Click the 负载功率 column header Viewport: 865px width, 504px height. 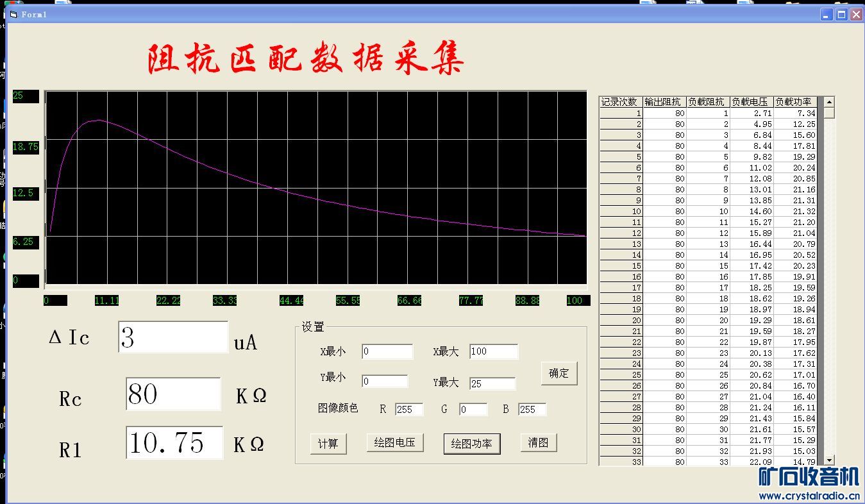click(794, 102)
